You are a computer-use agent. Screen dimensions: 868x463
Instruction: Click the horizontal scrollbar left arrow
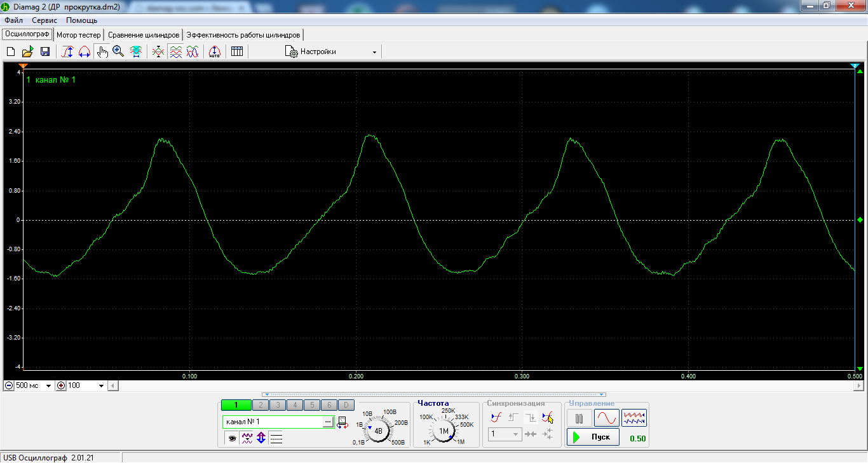(113, 385)
